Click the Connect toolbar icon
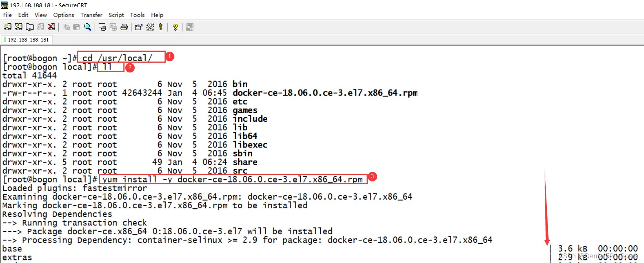 pyautogui.click(x=8, y=27)
